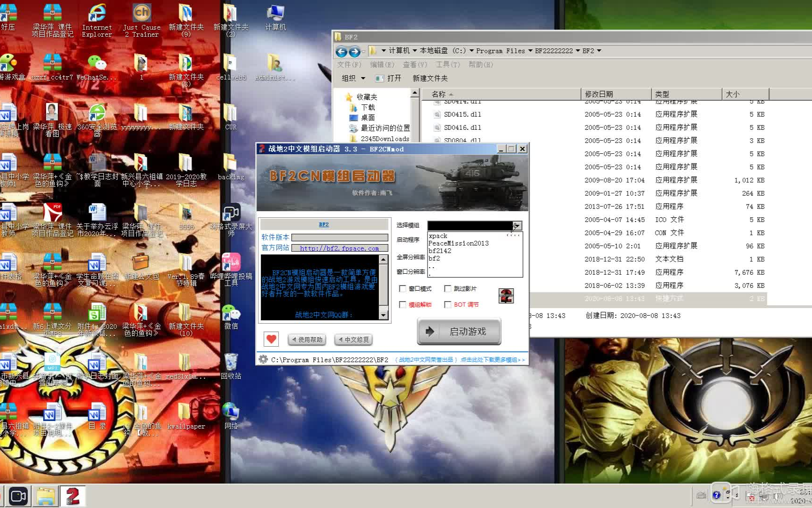Expand the BF2 breadcrumb arrow in address bar

[x=599, y=51]
